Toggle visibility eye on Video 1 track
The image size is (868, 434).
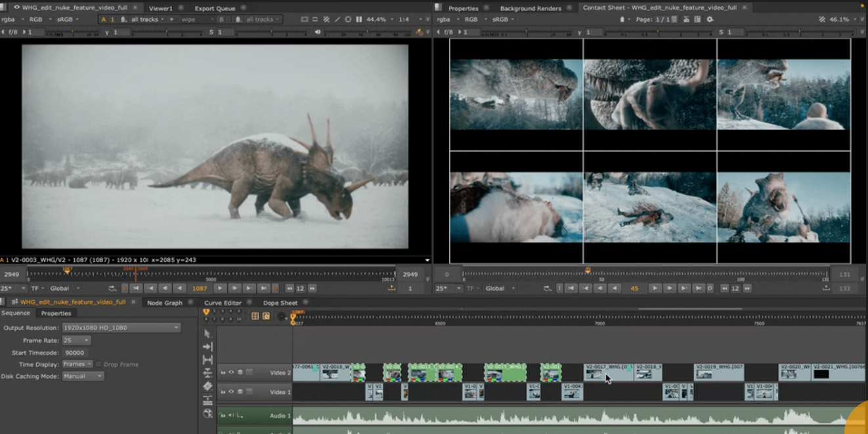pyautogui.click(x=231, y=392)
